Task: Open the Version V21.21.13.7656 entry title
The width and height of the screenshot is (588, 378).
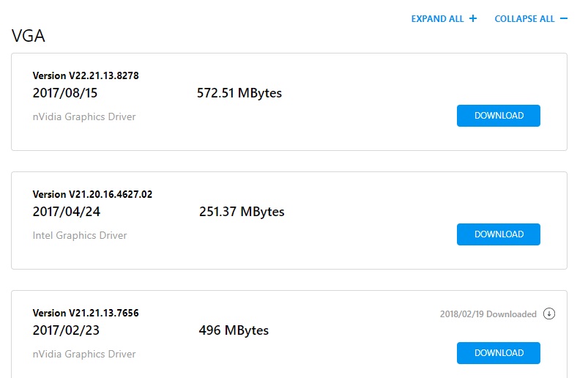Action: click(86, 313)
